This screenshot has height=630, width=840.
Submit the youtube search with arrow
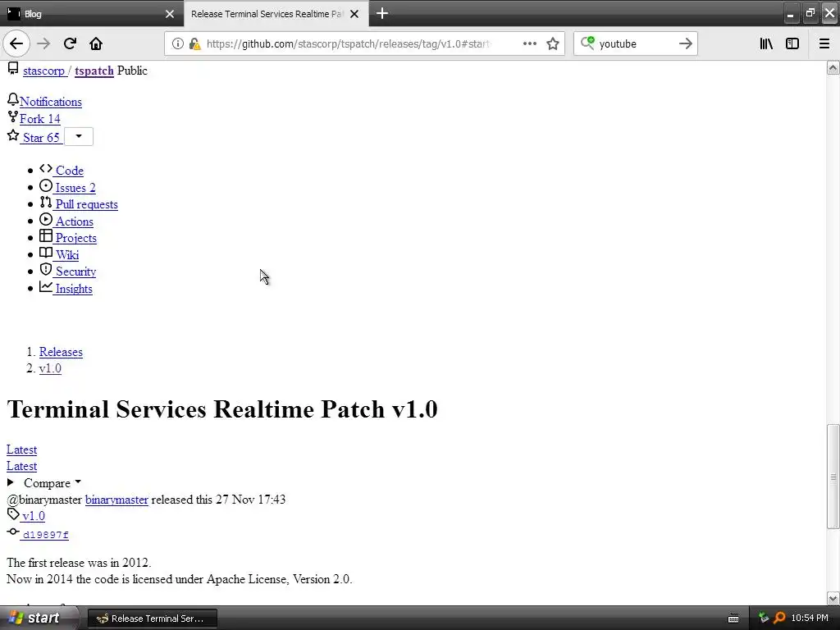click(x=685, y=43)
